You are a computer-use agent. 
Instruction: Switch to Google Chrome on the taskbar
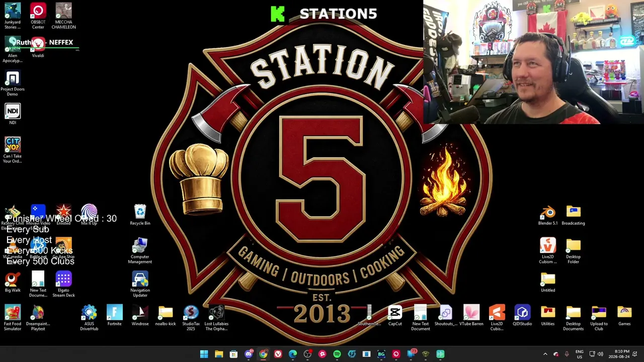pyautogui.click(x=263, y=354)
